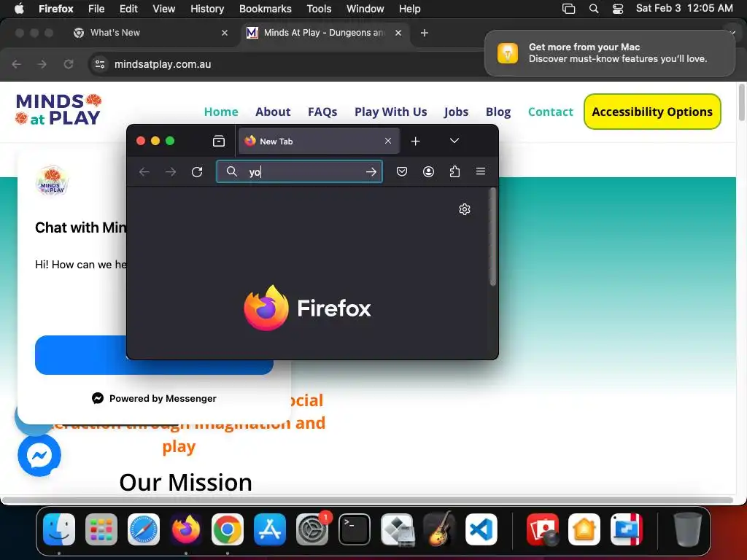Viewport: 747px width, 560px height.
Task: Open the Tools menu
Action: click(x=319, y=9)
